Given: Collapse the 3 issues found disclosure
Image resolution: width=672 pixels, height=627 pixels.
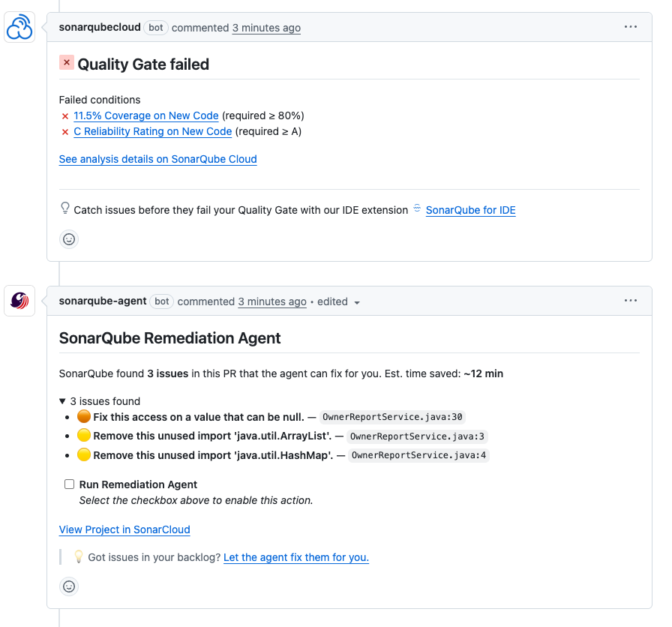Looking at the screenshot, I should tap(63, 401).
